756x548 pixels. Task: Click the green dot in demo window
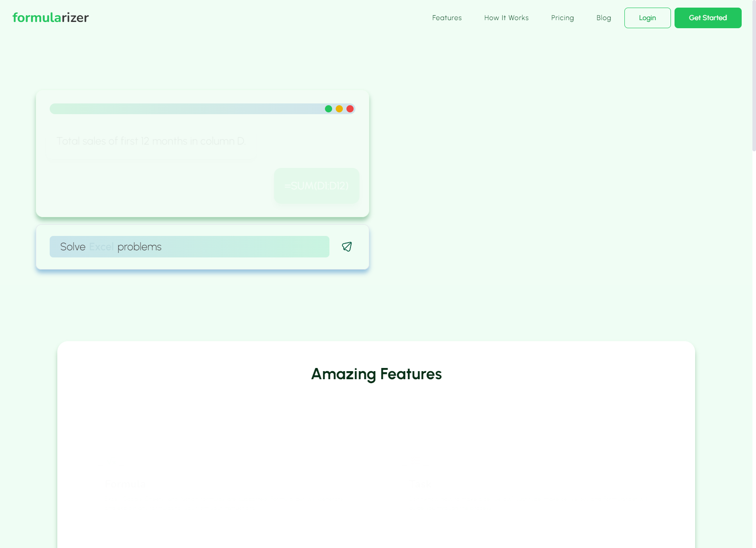point(329,109)
